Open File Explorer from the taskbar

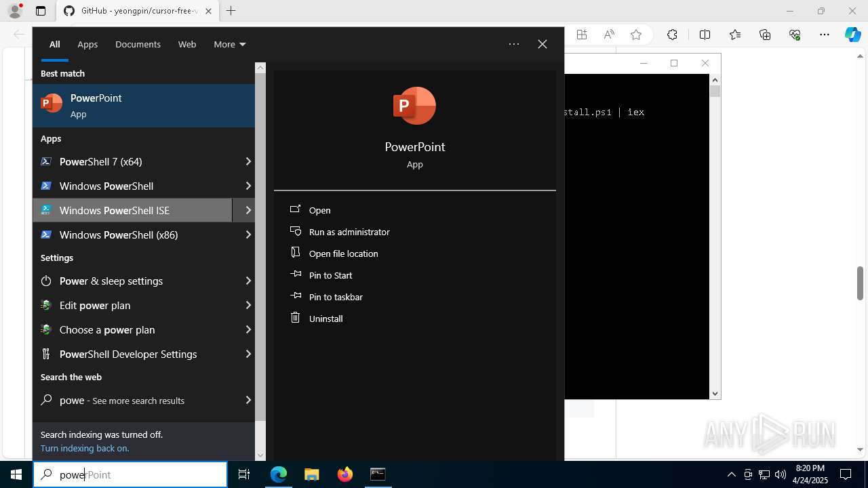point(312,474)
